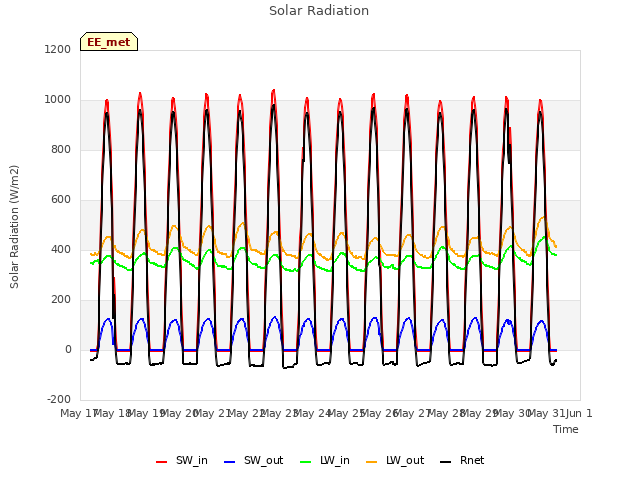
Task: Click the orange LW_out legend color marker
Action: [x=372, y=462]
